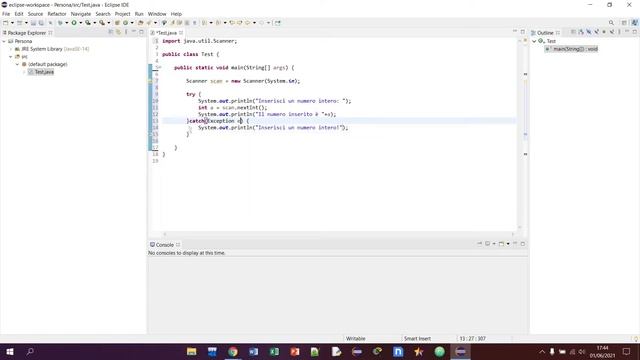This screenshot has height=360, width=640.
Task: Click the Debug bug icon in toolbar
Action: pyautogui.click(x=60, y=23)
